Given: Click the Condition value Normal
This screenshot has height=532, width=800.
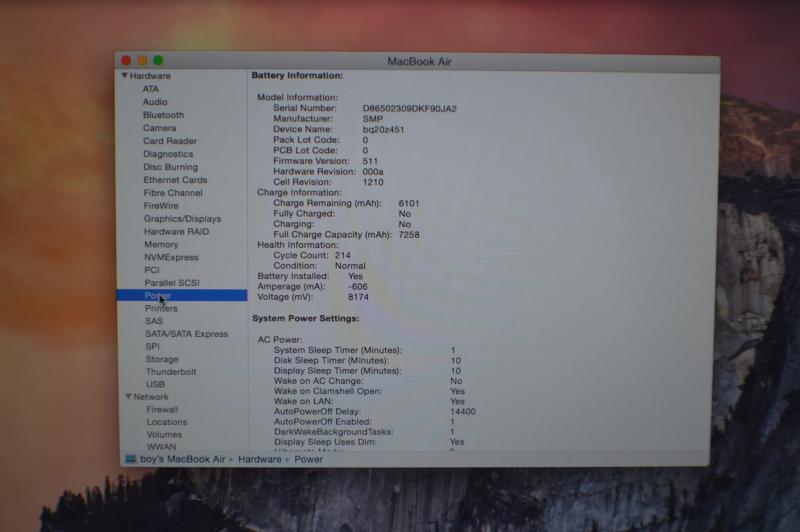Looking at the screenshot, I should coord(350,266).
